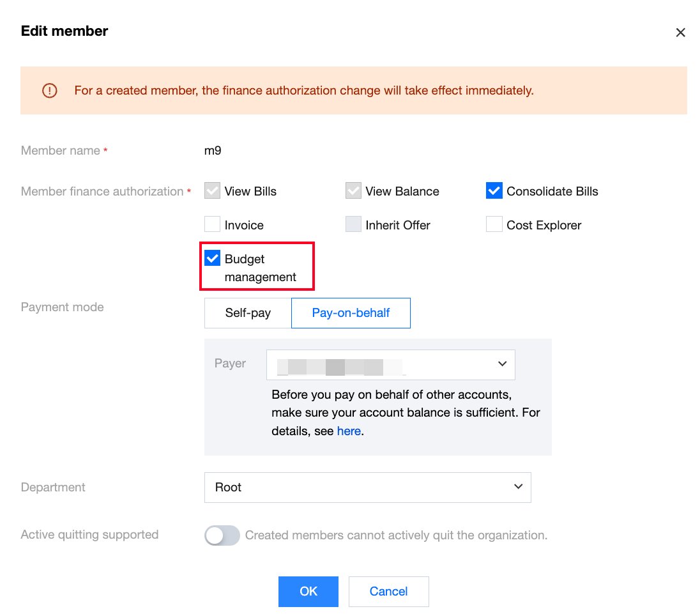
Task: Enable the Invoice checkbox
Action: 213,225
